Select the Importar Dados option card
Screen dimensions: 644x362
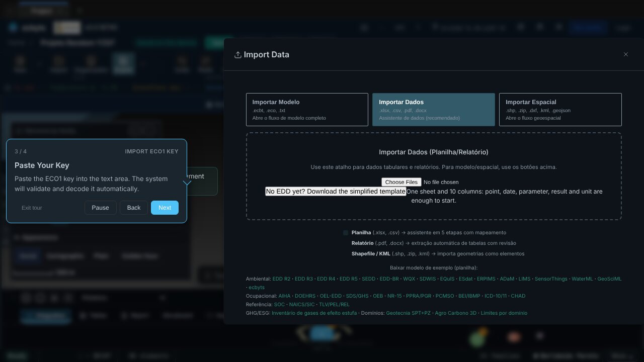[x=434, y=110]
